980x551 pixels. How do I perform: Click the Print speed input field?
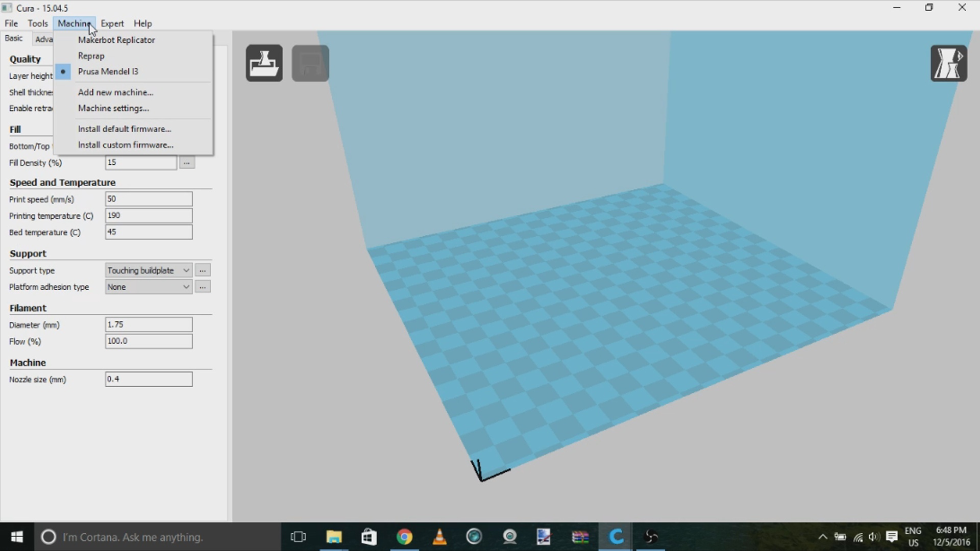149,199
